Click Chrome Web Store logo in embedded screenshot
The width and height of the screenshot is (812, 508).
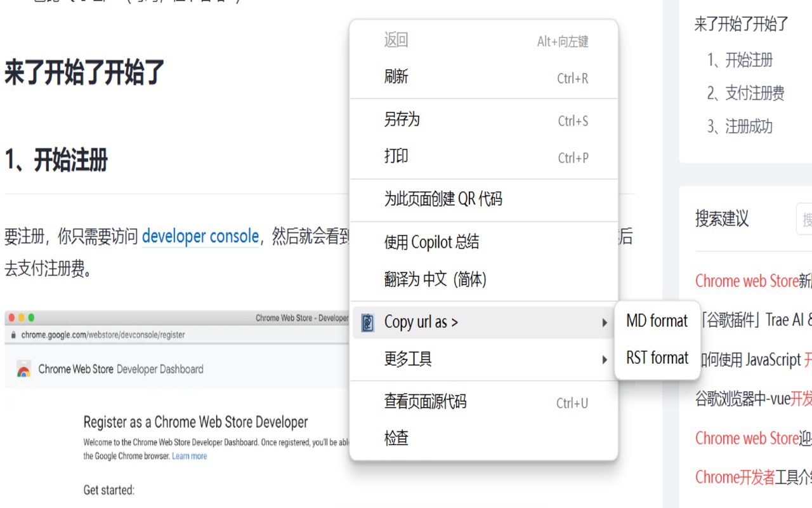click(x=23, y=370)
